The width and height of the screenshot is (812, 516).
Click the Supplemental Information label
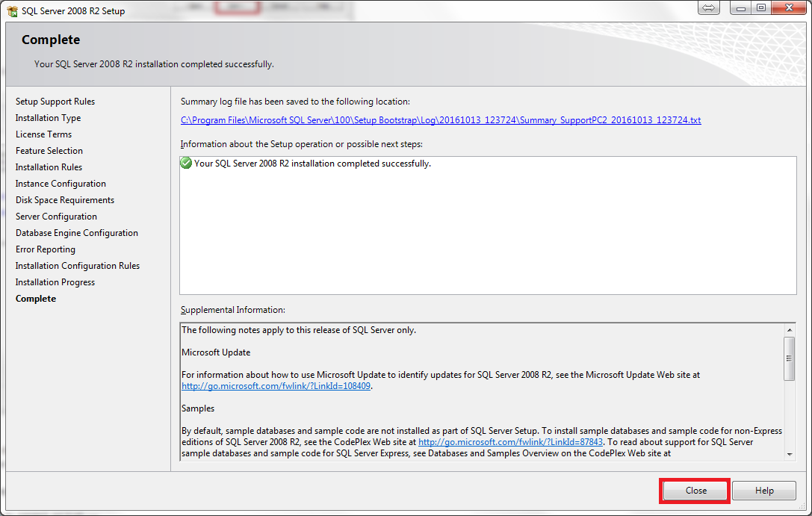[x=233, y=310]
